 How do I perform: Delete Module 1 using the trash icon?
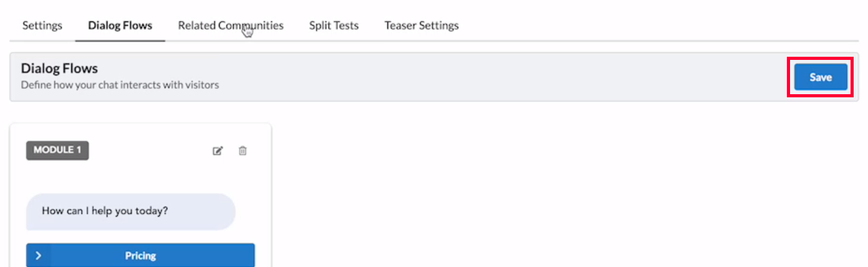(243, 151)
